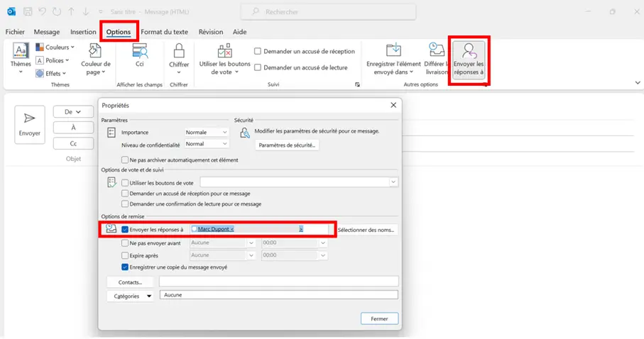Select the Options tab
This screenshot has width=644, height=339.
[119, 32]
